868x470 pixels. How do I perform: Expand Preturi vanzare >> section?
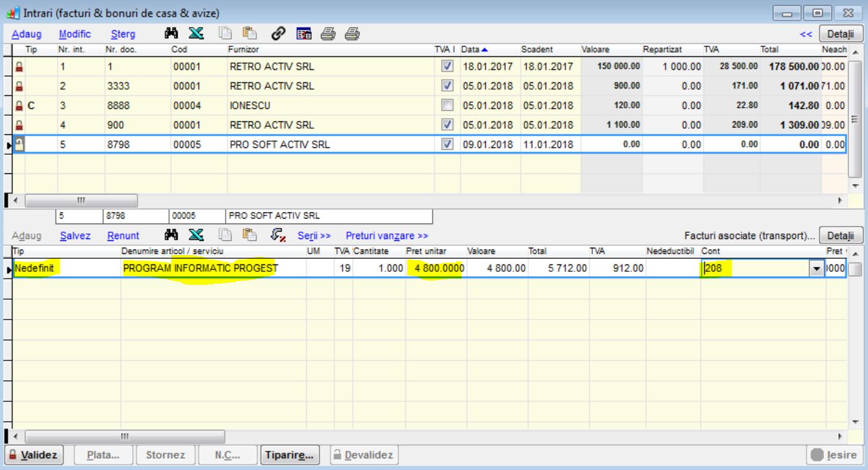[x=387, y=236]
